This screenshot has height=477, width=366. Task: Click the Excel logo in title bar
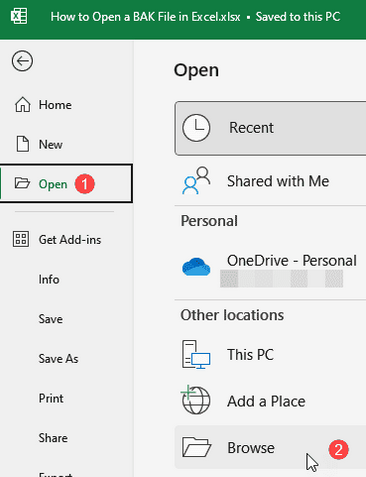pos(19,16)
